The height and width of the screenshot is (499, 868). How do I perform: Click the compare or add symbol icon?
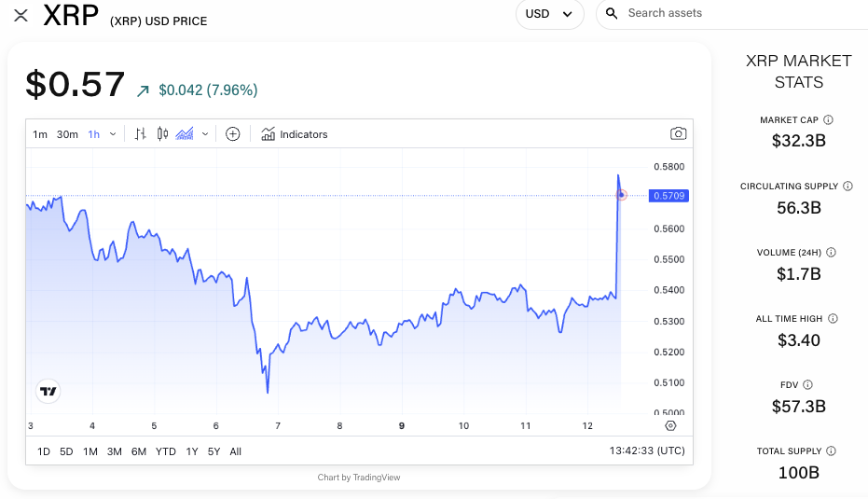pyautogui.click(x=233, y=134)
